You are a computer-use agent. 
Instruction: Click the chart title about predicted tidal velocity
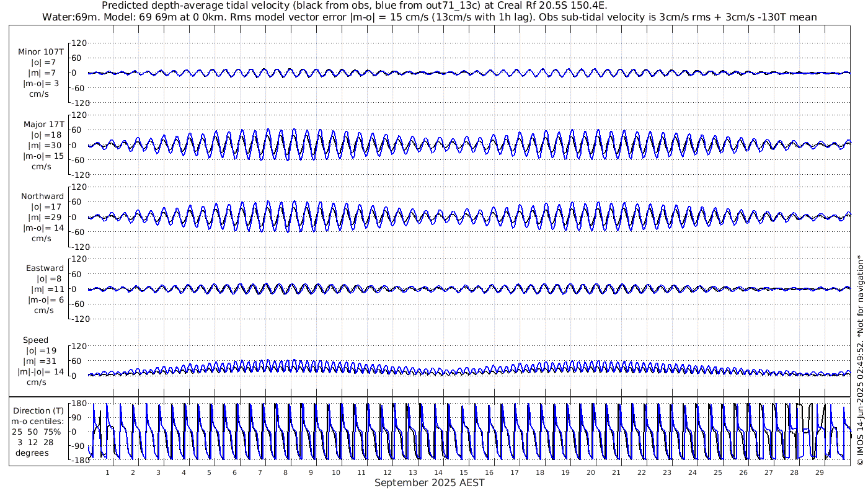point(355,6)
